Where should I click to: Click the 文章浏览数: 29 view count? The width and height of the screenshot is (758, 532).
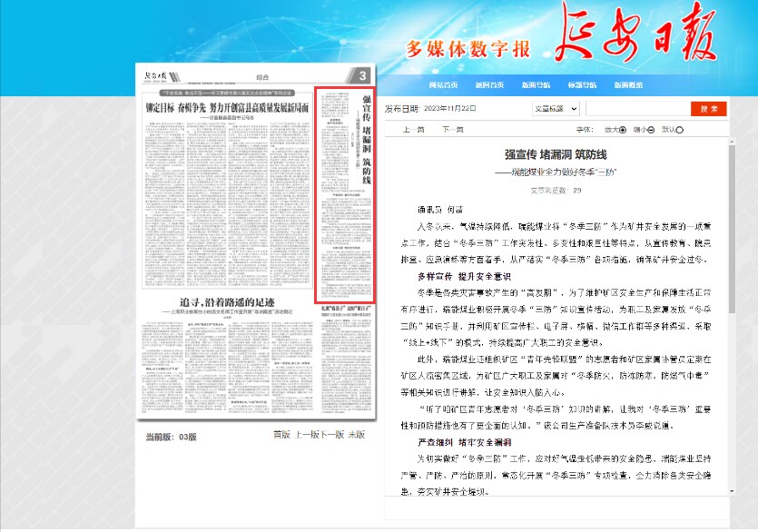click(556, 191)
